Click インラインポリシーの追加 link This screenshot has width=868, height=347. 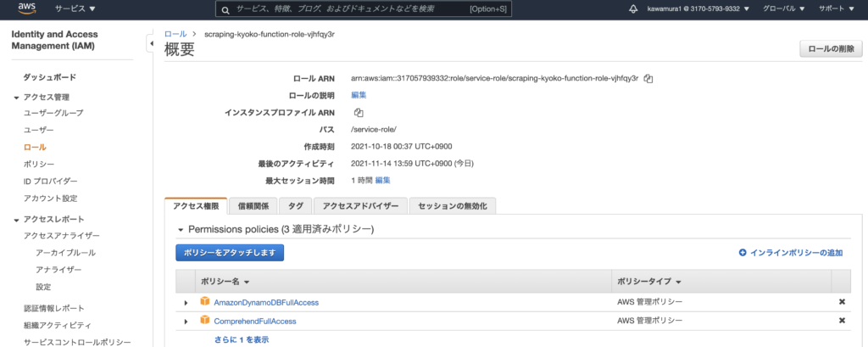[x=796, y=253]
